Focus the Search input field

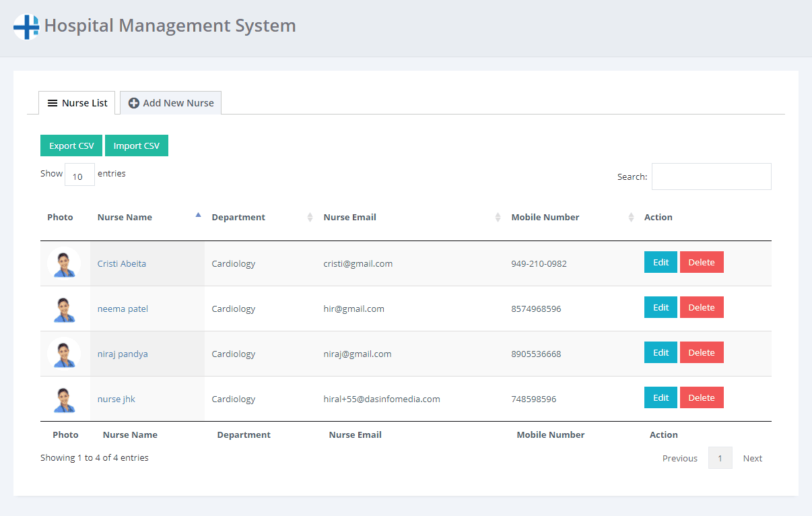(x=711, y=176)
